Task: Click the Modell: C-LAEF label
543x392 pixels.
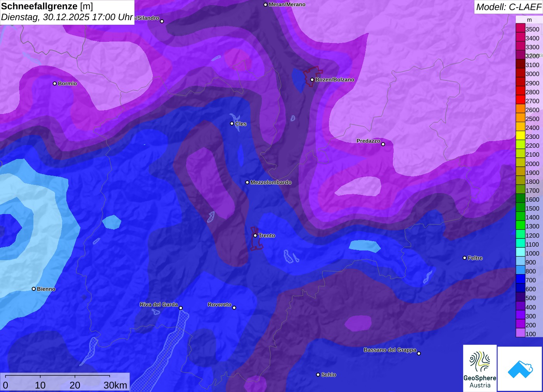Action: tap(508, 7)
